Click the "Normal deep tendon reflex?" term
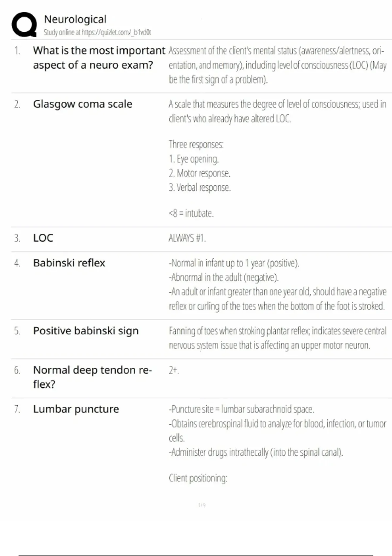 pyautogui.click(x=92, y=377)
